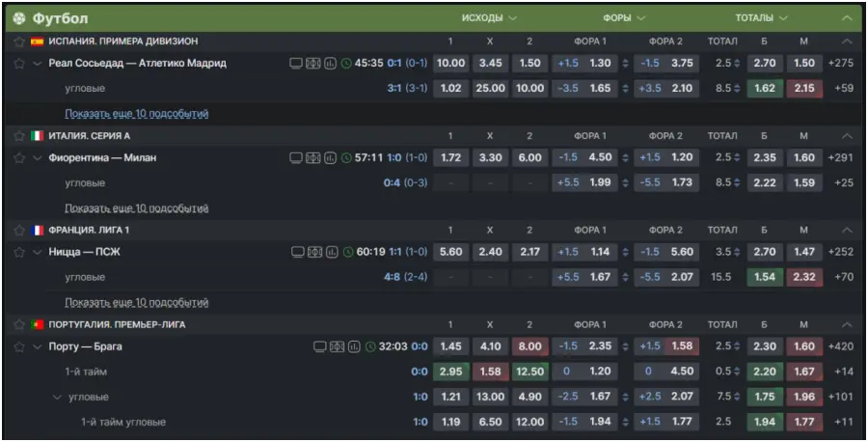The width and height of the screenshot is (868, 442).
Task: Open pitch tracker for Порту — Брага
Action: pos(338,346)
